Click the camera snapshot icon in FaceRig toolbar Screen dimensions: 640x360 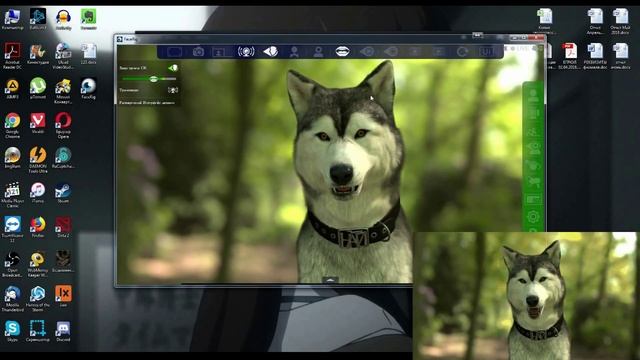pyautogui.click(x=198, y=51)
